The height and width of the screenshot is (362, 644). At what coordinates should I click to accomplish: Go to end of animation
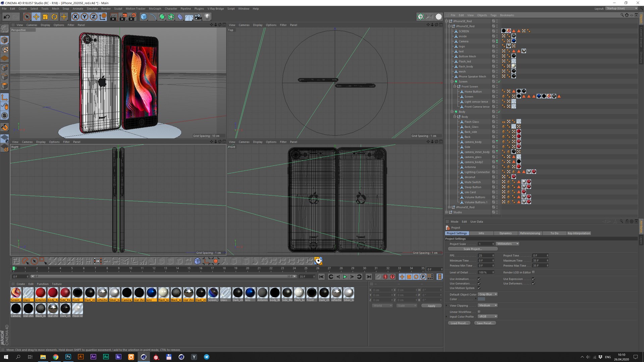(x=369, y=277)
